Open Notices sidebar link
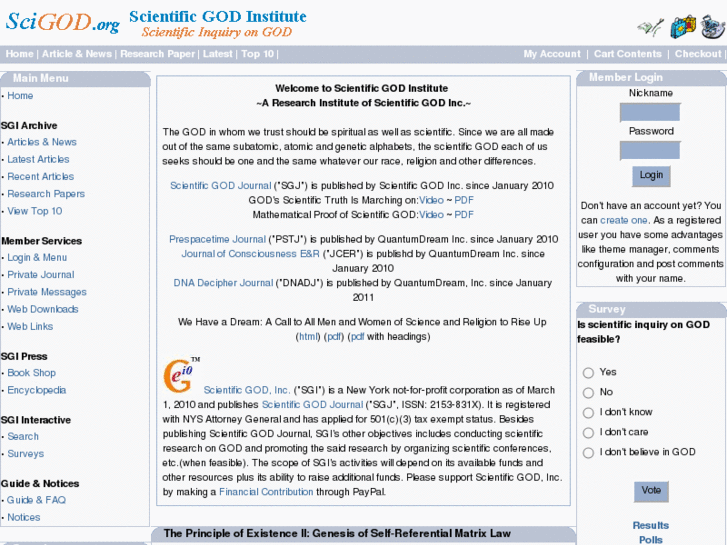The height and width of the screenshot is (545, 727). coord(24,517)
